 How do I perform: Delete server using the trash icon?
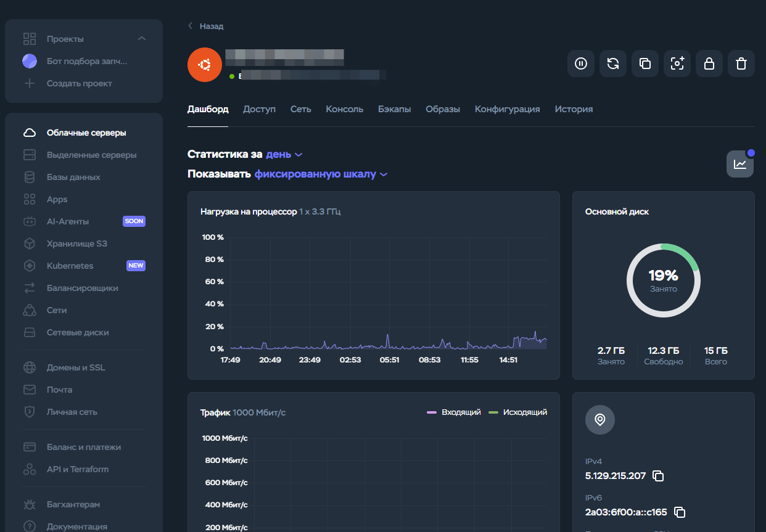click(741, 63)
